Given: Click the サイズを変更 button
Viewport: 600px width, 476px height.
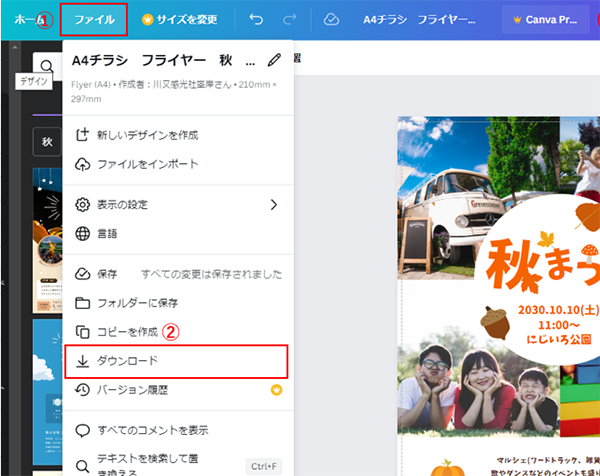Looking at the screenshot, I should pos(179,20).
